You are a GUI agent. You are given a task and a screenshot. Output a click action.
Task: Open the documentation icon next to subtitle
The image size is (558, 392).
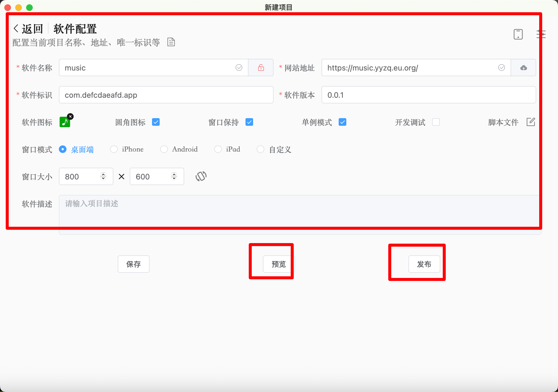tap(171, 42)
